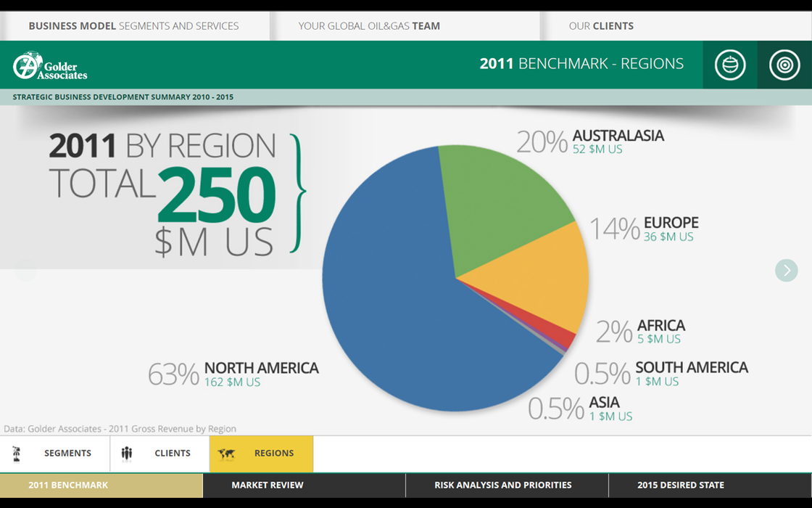Go to previous slide using left arrow
The height and width of the screenshot is (508, 812).
[25, 271]
